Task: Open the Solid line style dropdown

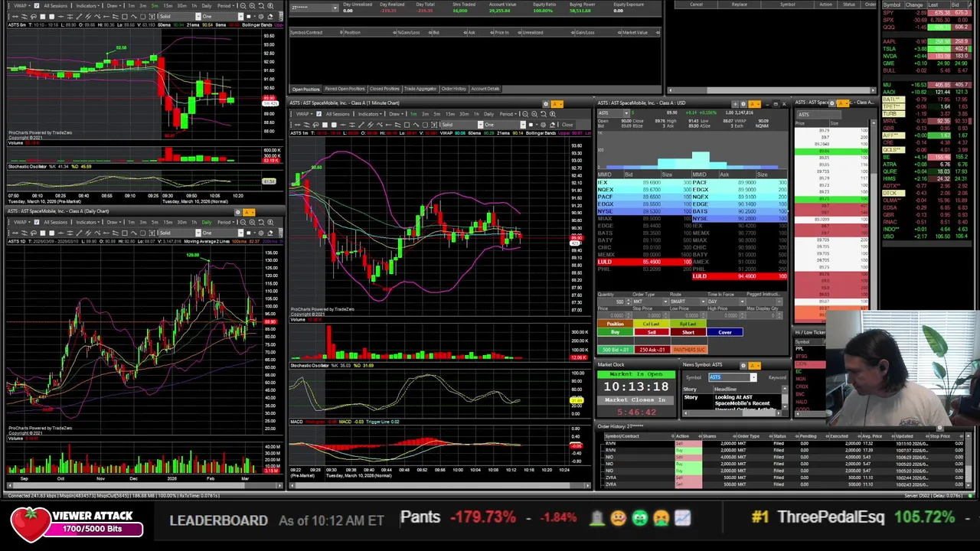Action: 462,125
